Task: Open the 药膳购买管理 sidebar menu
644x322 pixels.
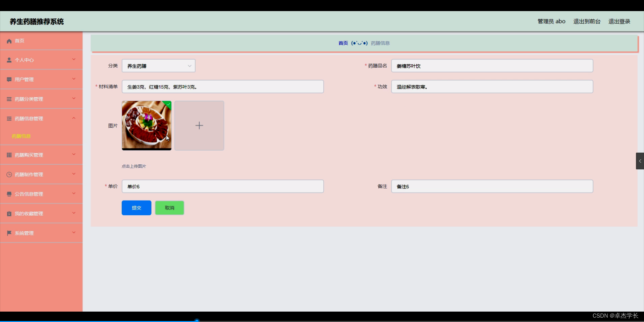Action: tap(41, 155)
